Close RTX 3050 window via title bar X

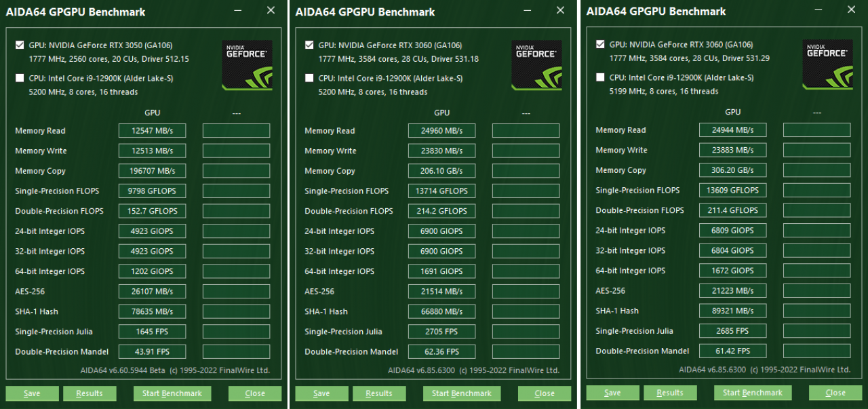tap(271, 11)
